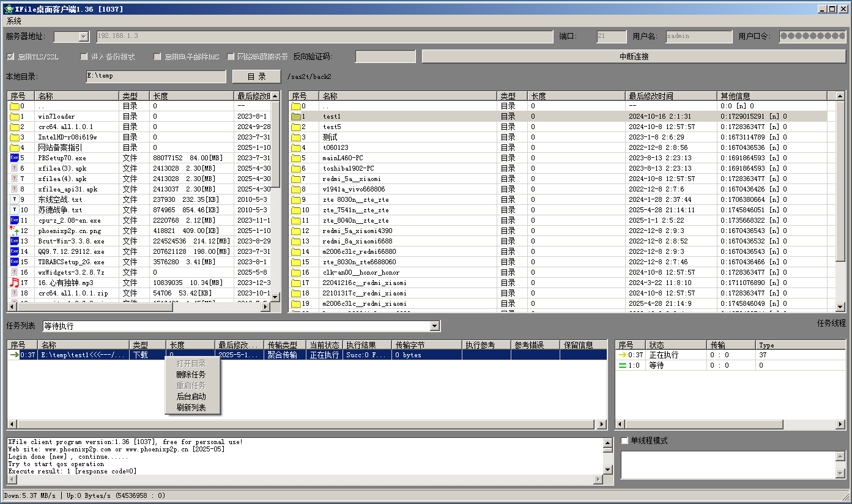Toggle the 启用TLS/SSL checkbox
This screenshot has height=504, width=852.
coord(10,57)
